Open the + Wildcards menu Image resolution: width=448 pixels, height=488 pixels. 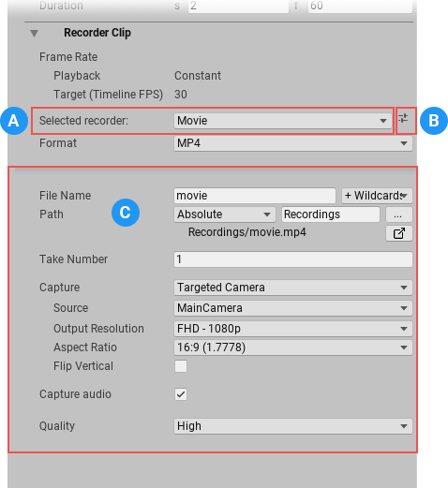click(x=377, y=196)
